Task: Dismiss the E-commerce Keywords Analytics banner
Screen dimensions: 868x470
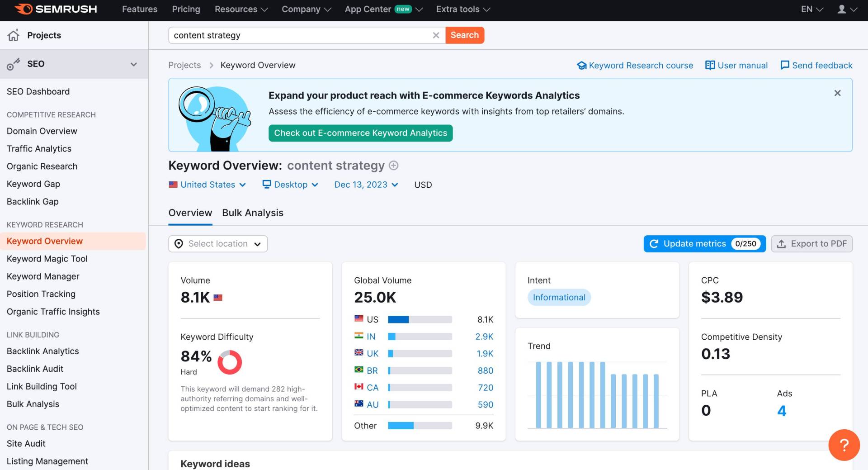Action: coord(837,93)
